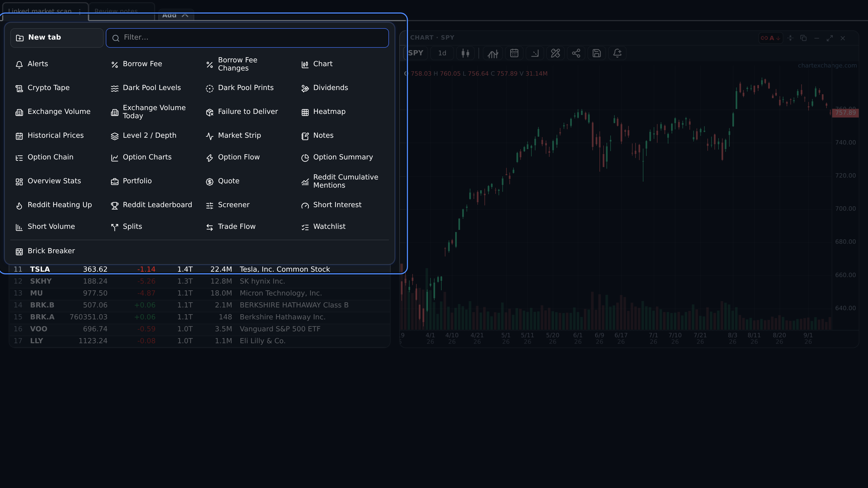Open the chart date range calendar
This screenshot has height=488, width=868.
pos(514,53)
